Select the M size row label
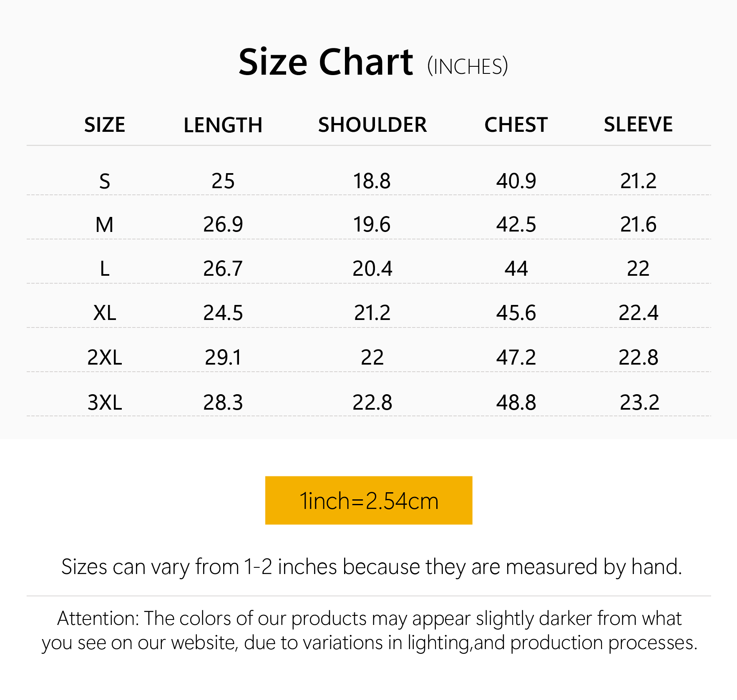 click(104, 224)
